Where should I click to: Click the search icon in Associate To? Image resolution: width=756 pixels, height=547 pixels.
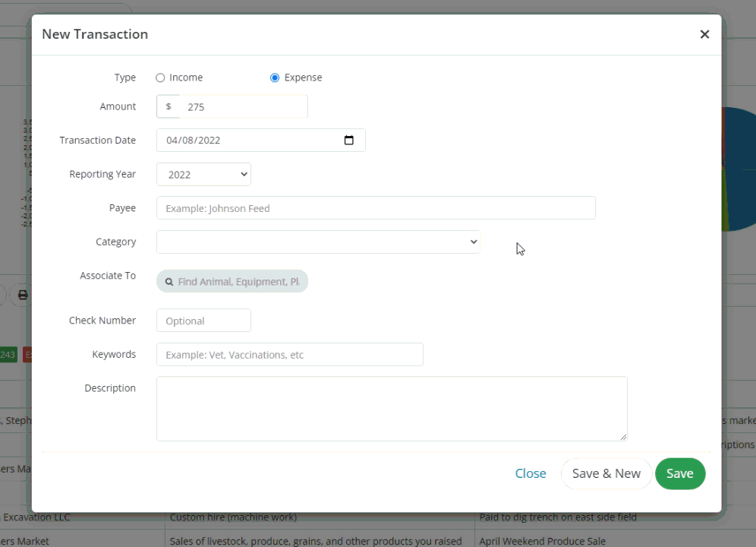[x=169, y=282]
